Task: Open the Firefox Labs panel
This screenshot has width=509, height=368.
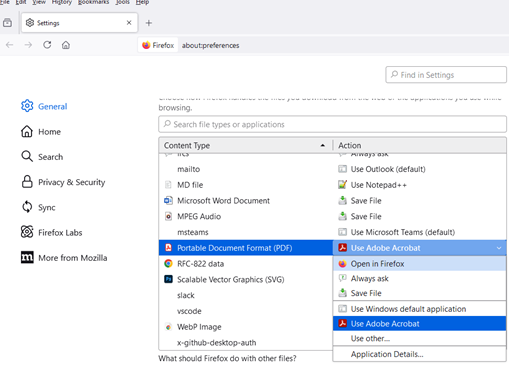Action: 52,232
